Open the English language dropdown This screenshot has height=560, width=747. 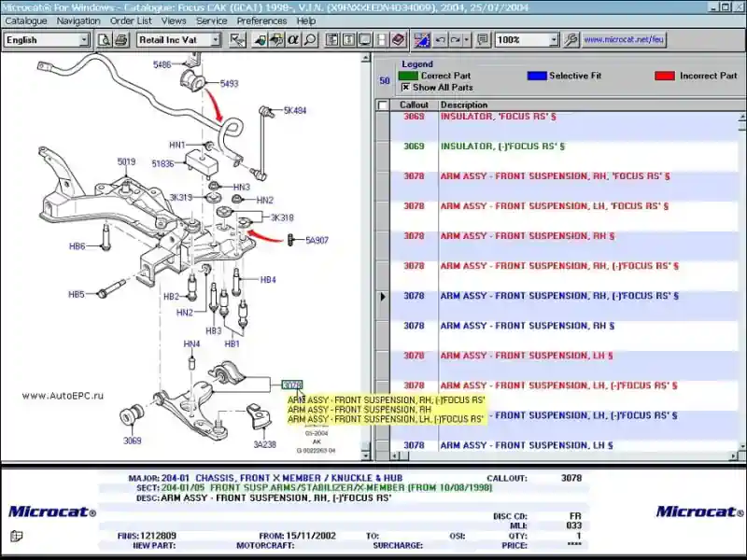coord(83,40)
